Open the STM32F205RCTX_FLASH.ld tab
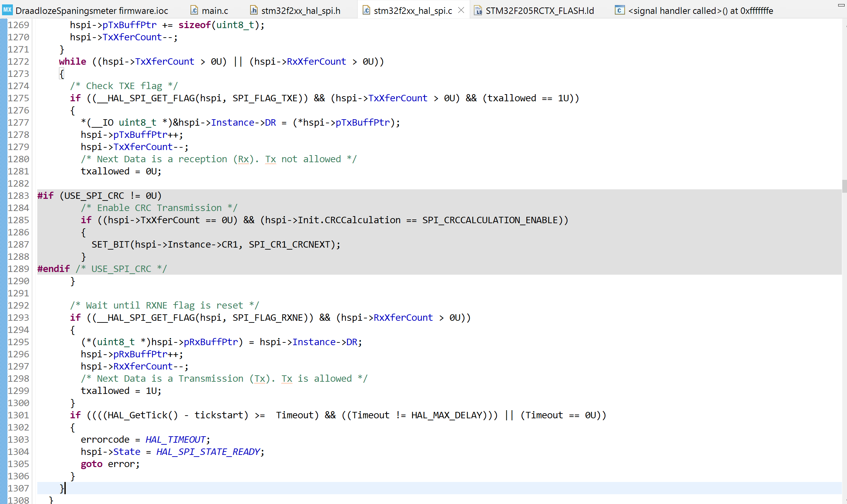Viewport: 847px width, 504px height. tap(540, 11)
